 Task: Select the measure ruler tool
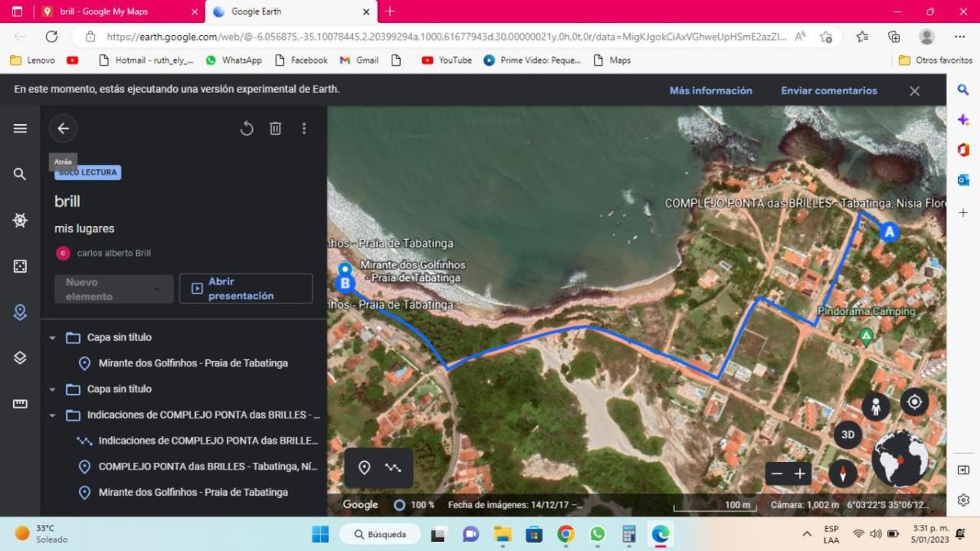(x=20, y=404)
